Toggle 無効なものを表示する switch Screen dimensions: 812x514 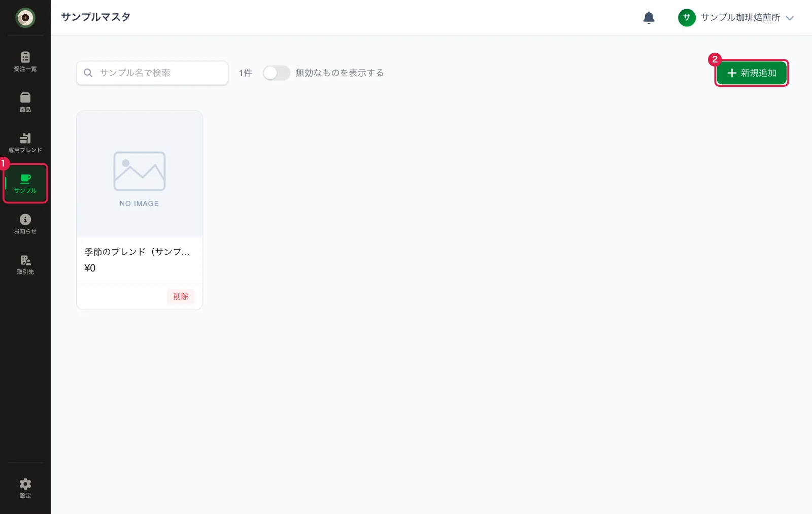(x=277, y=73)
